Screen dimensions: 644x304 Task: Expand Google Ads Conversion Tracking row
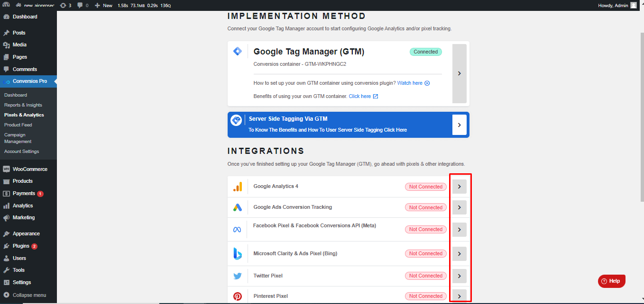[459, 207]
